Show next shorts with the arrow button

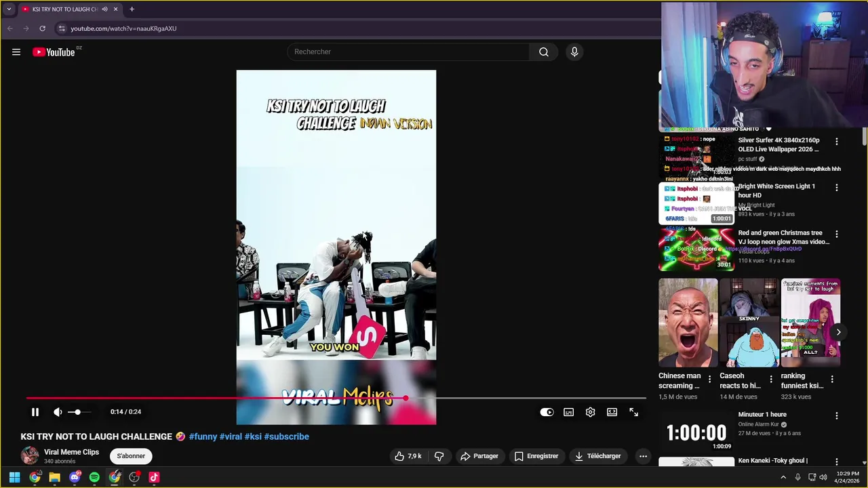pyautogui.click(x=838, y=332)
